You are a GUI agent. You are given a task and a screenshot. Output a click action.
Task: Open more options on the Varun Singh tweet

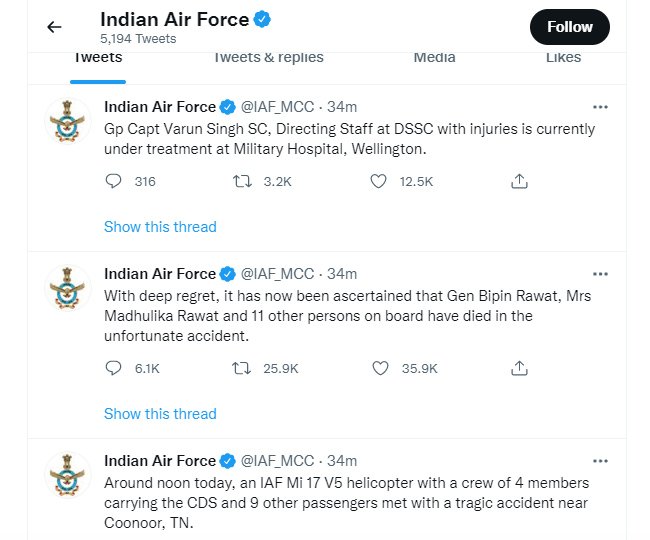click(600, 107)
